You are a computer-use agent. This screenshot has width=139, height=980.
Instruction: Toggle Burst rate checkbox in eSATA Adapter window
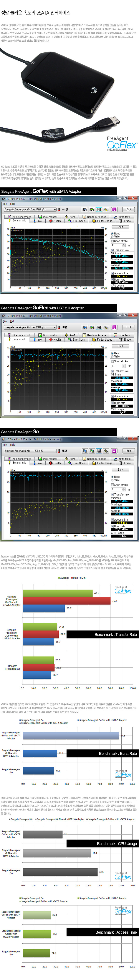112,280
